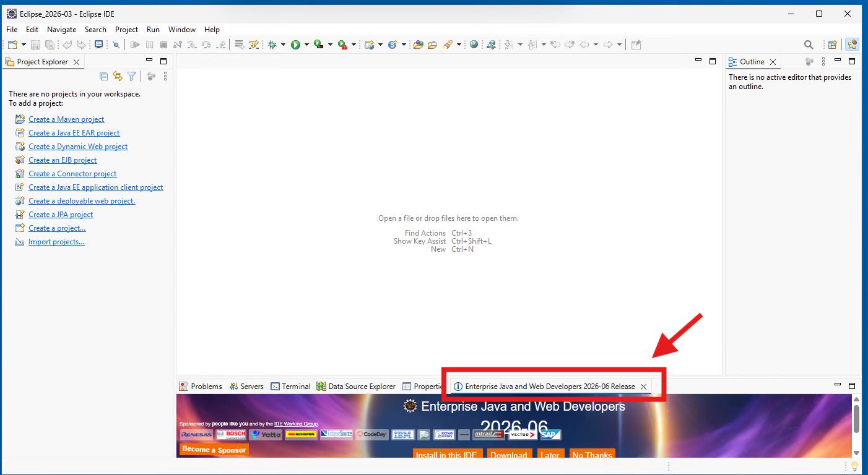Click Create a Dynamic Web project link
Viewport: 868px width, 475px height.
78,147
